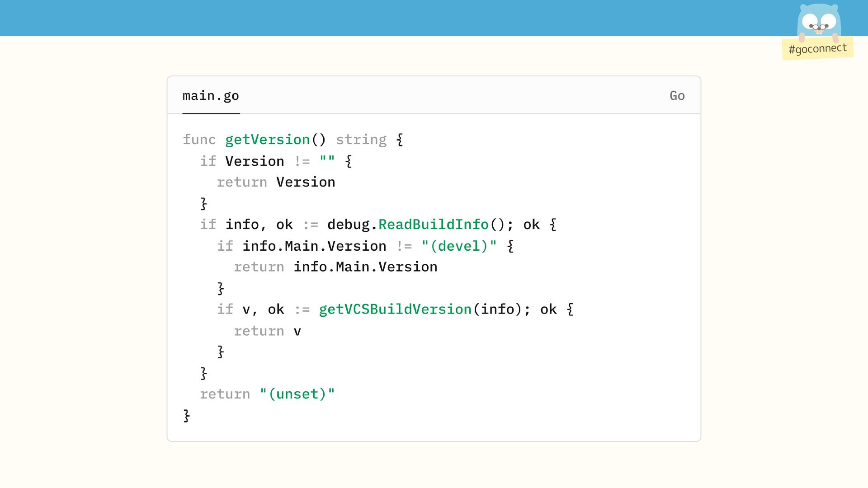Viewport: 868px width, 488px height.
Task: Click the getVersion function name
Action: (x=267, y=140)
